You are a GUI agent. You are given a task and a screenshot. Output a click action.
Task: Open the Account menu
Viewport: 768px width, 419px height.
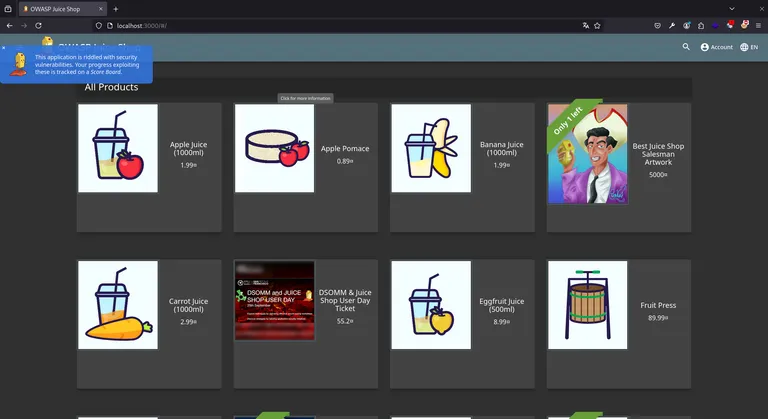[x=717, y=47]
